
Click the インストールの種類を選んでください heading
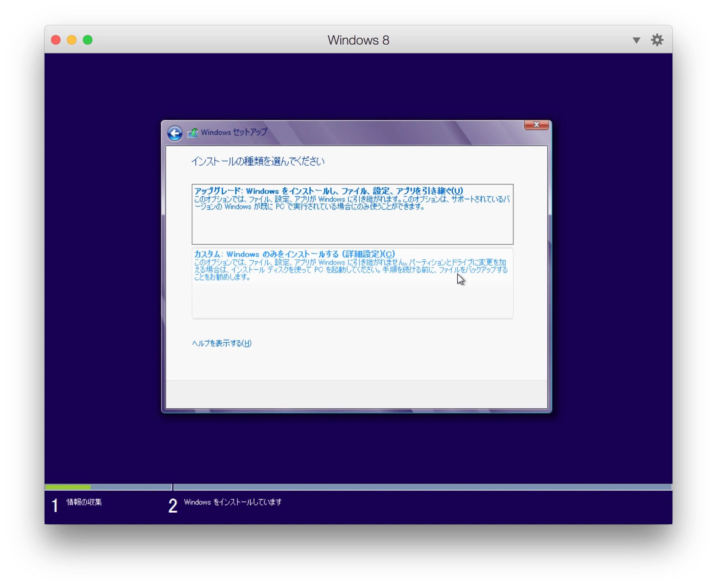click(x=258, y=161)
